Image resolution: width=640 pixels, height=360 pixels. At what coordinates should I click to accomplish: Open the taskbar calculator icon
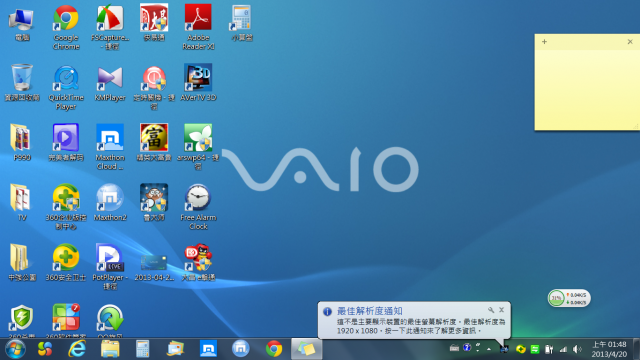click(142, 349)
